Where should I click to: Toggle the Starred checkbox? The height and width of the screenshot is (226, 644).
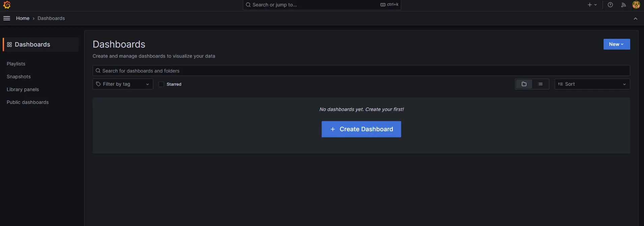(x=161, y=84)
